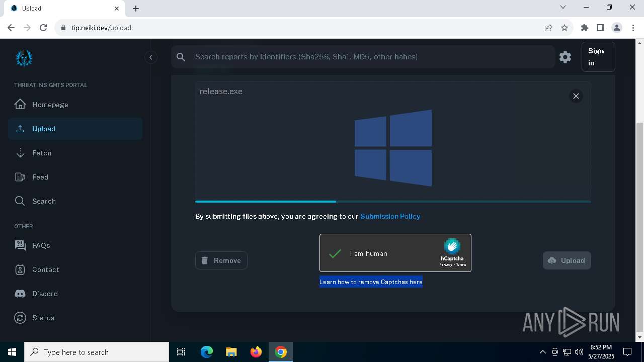Open Learn how to remove Captchas link
Screen dimensions: 644x362
coord(371,282)
